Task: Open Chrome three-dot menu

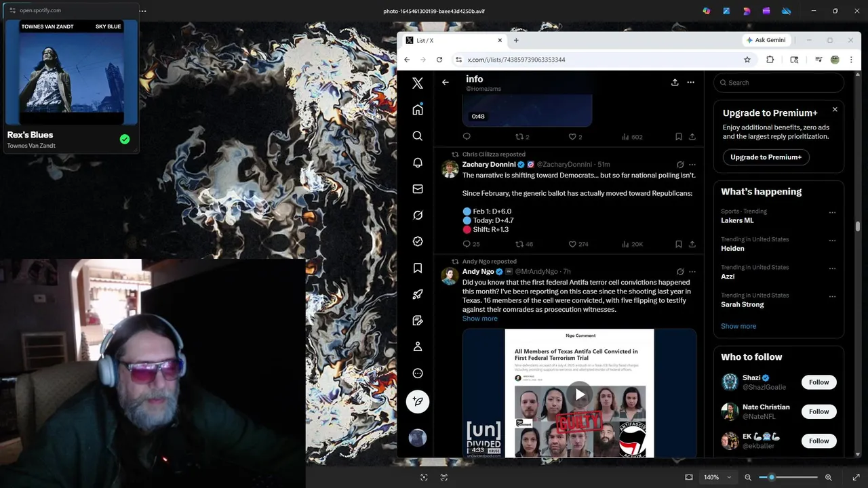Action: tap(851, 60)
